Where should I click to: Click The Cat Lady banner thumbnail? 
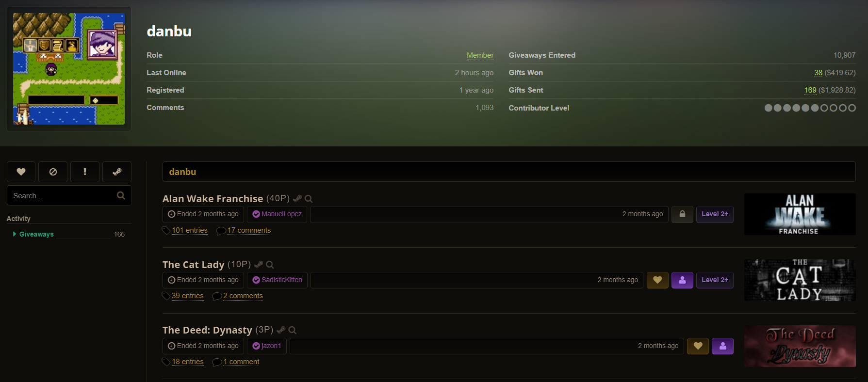click(800, 280)
